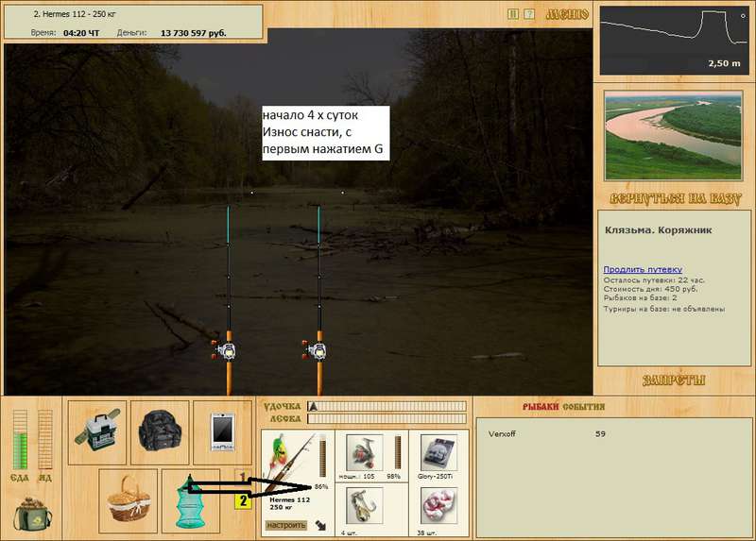Click the spinning reel item

[x=365, y=452]
